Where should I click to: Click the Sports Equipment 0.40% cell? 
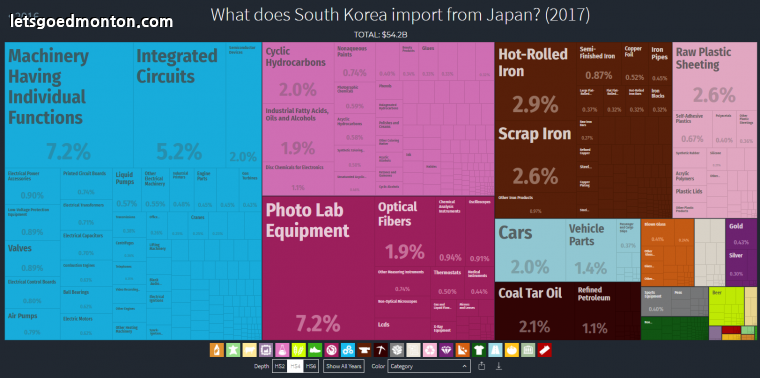[x=657, y=301]
